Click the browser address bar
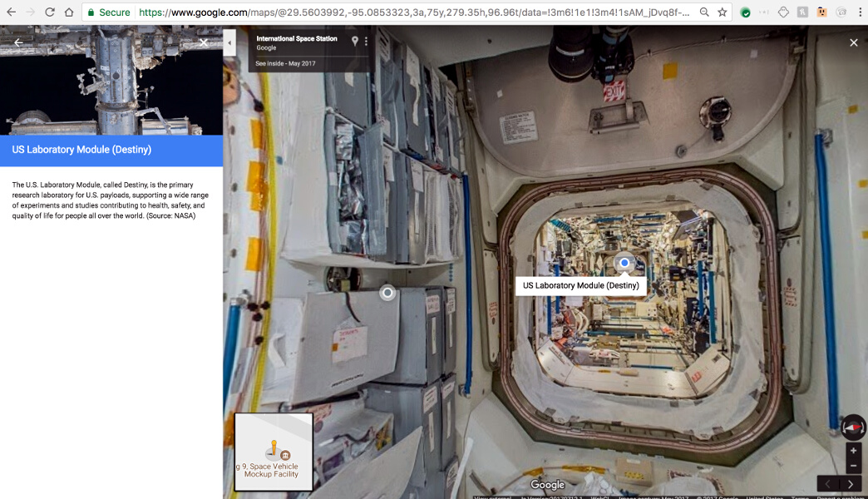 click(x=374, y=12)
